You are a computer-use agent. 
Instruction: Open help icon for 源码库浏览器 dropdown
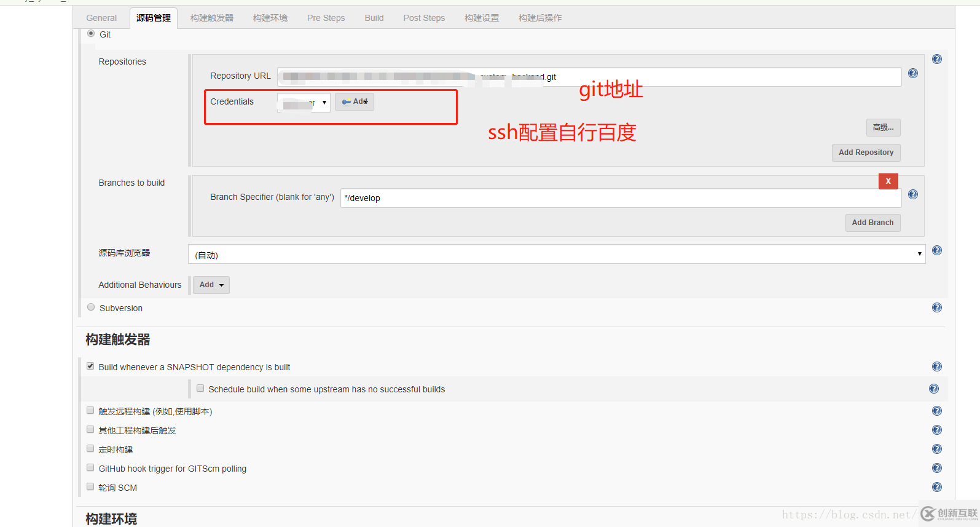click(936, 251)
